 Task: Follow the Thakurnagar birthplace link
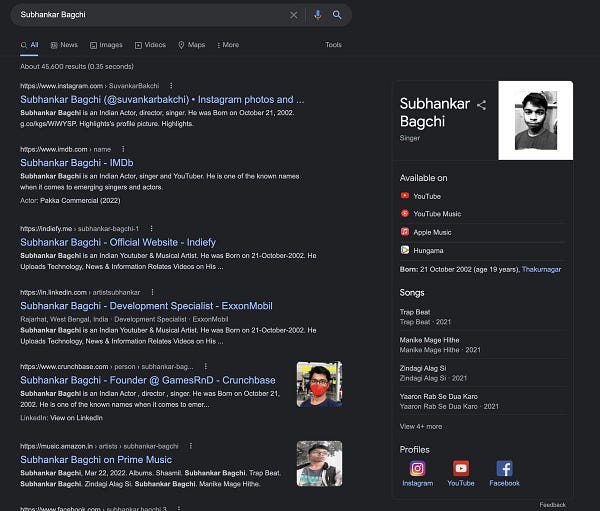click(541, 269)
